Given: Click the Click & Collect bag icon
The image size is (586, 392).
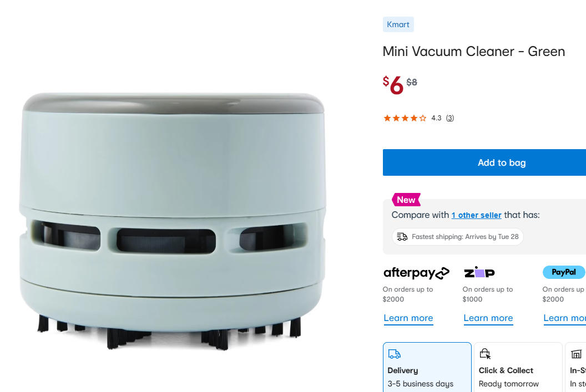Looking at the screenshot, I should coord(485,354).
